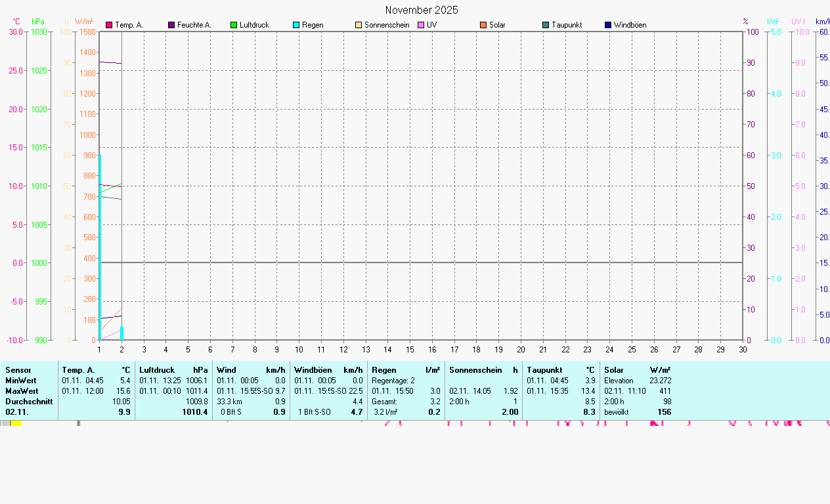Viewport: 830px width, 504px height.
Task: Click the cyan Regen legend icon
Action: 295,24
